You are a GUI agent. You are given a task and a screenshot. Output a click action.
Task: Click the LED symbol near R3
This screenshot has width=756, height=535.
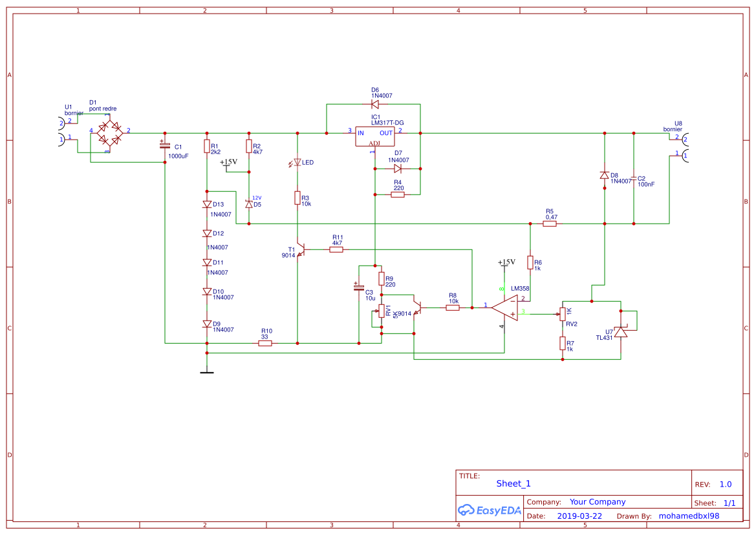(x=297, y=162)
